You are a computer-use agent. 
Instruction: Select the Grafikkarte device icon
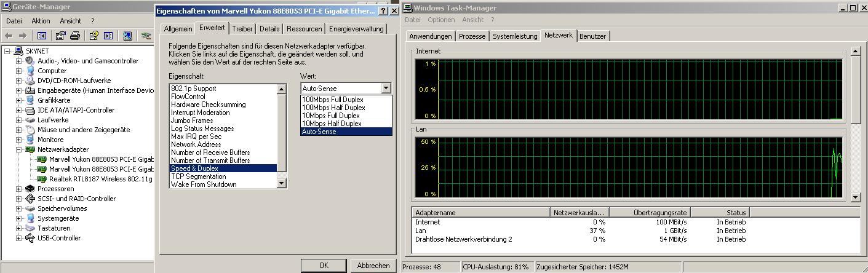click(x=30, y=100)
